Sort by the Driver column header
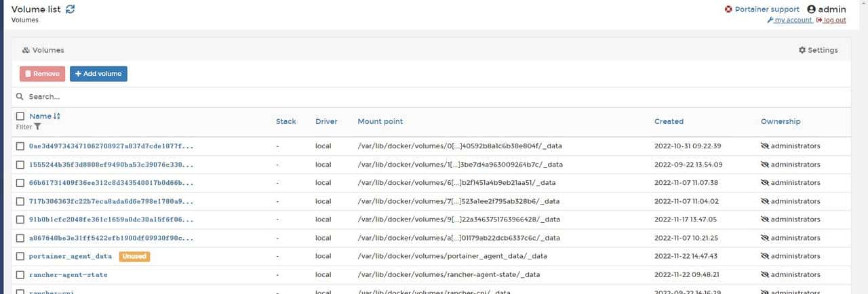The height and width of the screenshot is (294, 868). (x=326, y=122)
